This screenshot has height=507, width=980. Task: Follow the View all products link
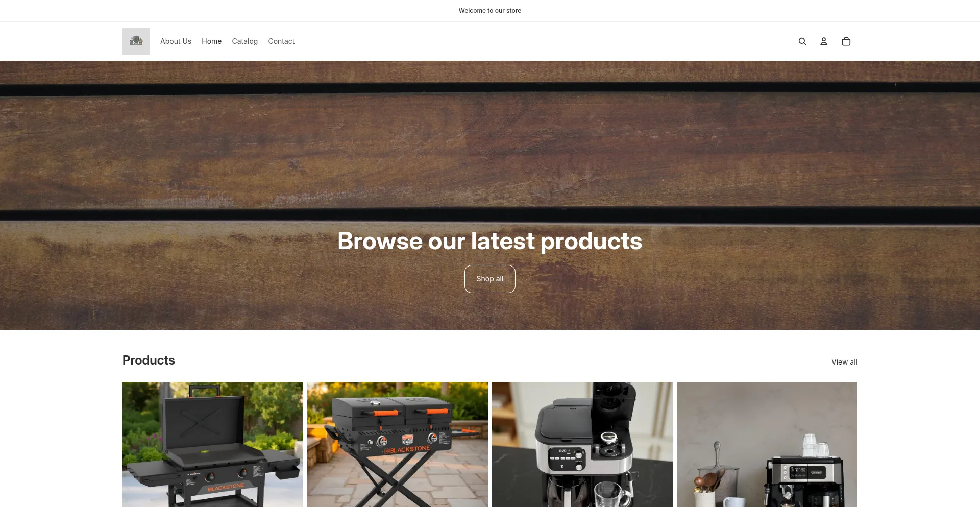coord(844,362)
